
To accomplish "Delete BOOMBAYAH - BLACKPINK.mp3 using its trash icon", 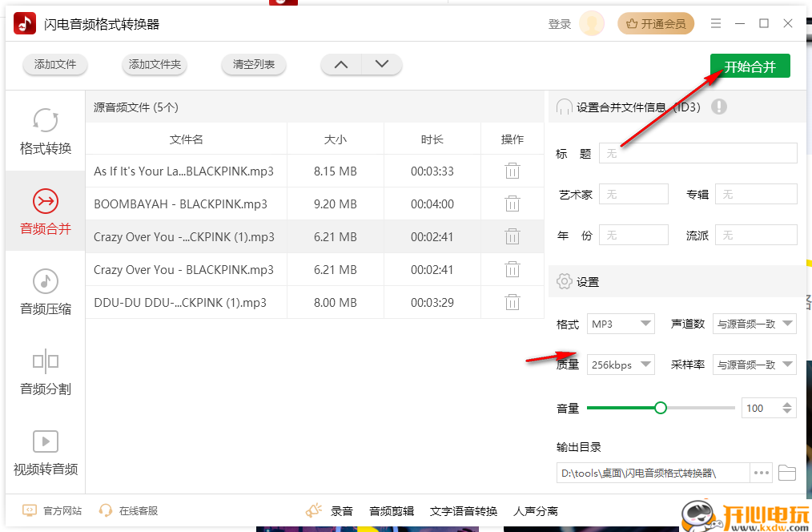I will coord(512,204).
